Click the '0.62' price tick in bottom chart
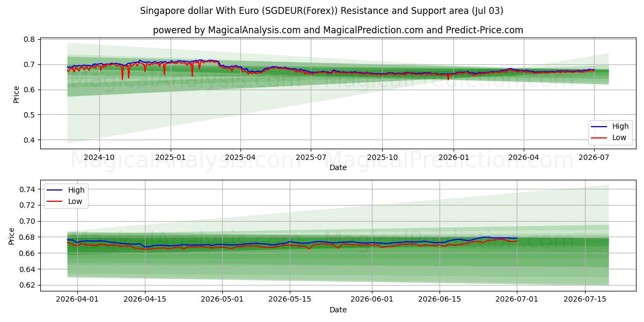This screenshot has height=322, width=644. (28, 286)
